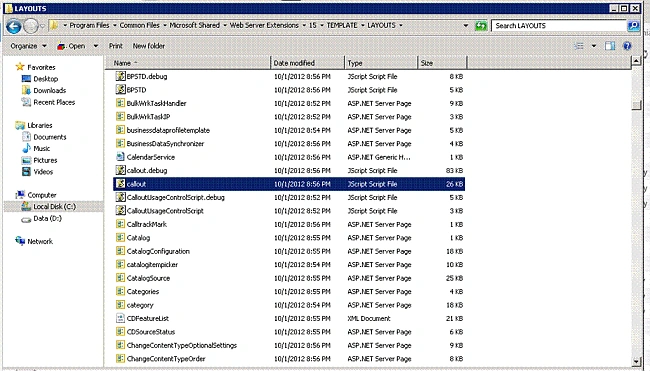Click the Change your view icon

[579, 46]
